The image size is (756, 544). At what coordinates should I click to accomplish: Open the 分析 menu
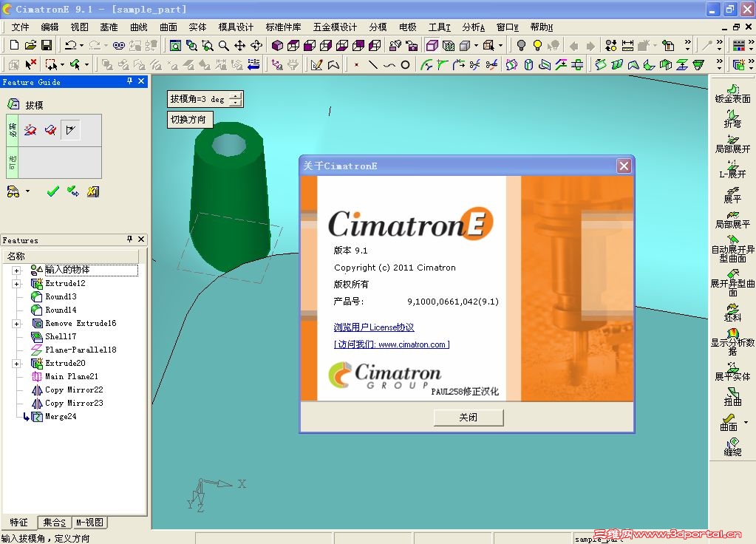click(474, 27)
